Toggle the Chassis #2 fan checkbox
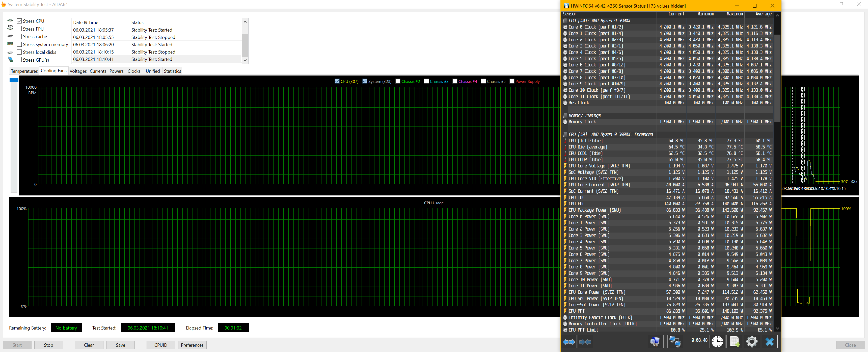Viewport: 868px width, 352px height. point(398,81)
